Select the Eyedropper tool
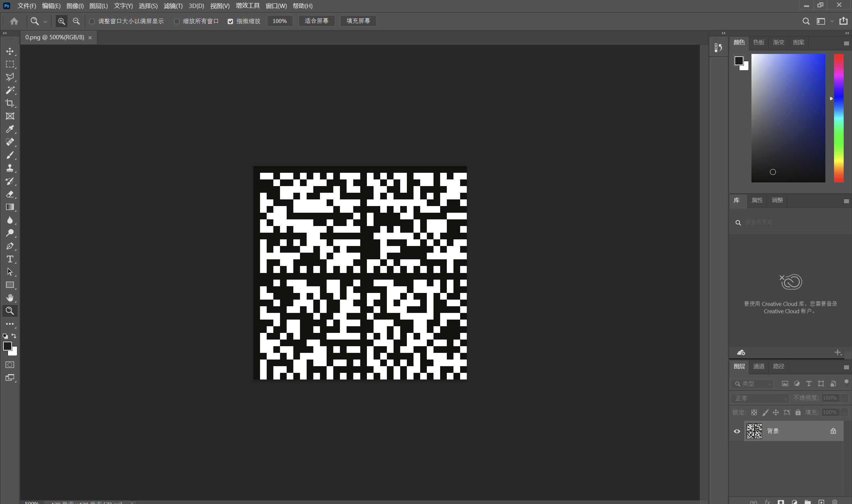The height and width of the screenshot is (504, 852). click(x=10, y=129)
